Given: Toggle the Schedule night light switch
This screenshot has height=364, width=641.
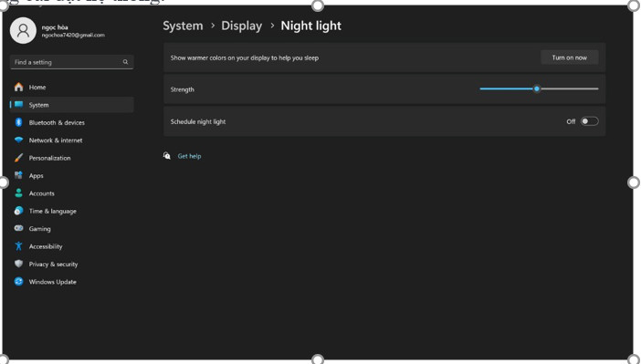Looking at the screenshot, I should point(590,121).
